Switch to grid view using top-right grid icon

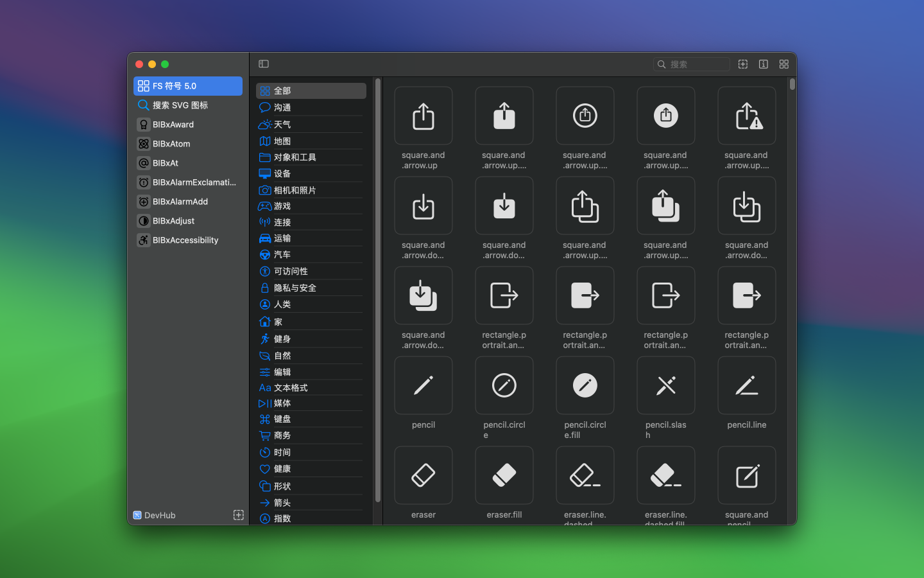[784, 64]
